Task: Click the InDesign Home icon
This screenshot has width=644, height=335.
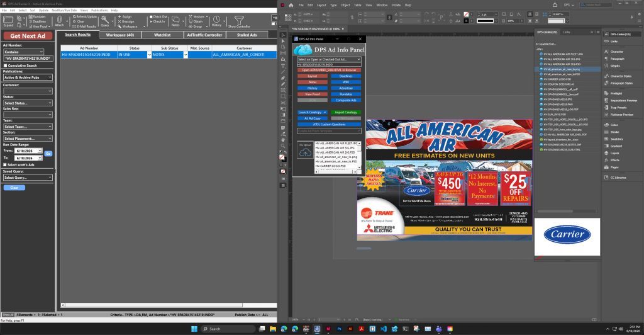Action: (x=291, y=5)
